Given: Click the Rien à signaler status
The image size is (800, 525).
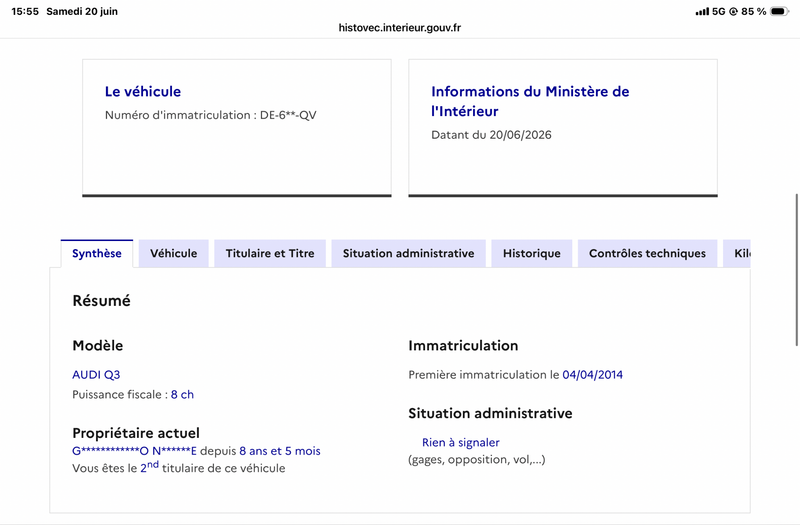Looking at the screenshot, I should [461, 442].
